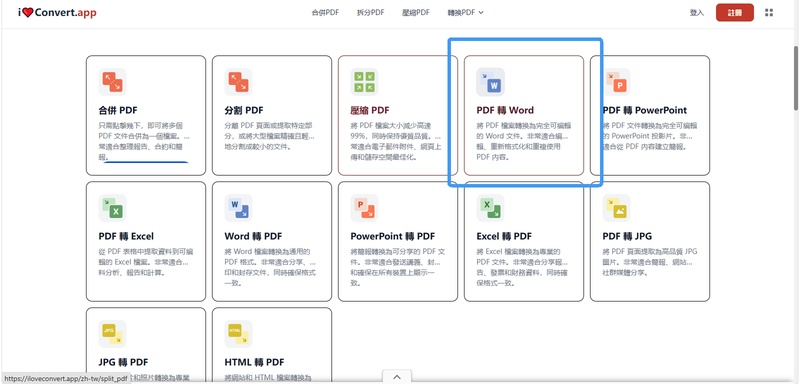Image resolution: width=800 pixels, height=384 pixels.
Task: Open the apps grid icon
Action: tap(769, 13)
